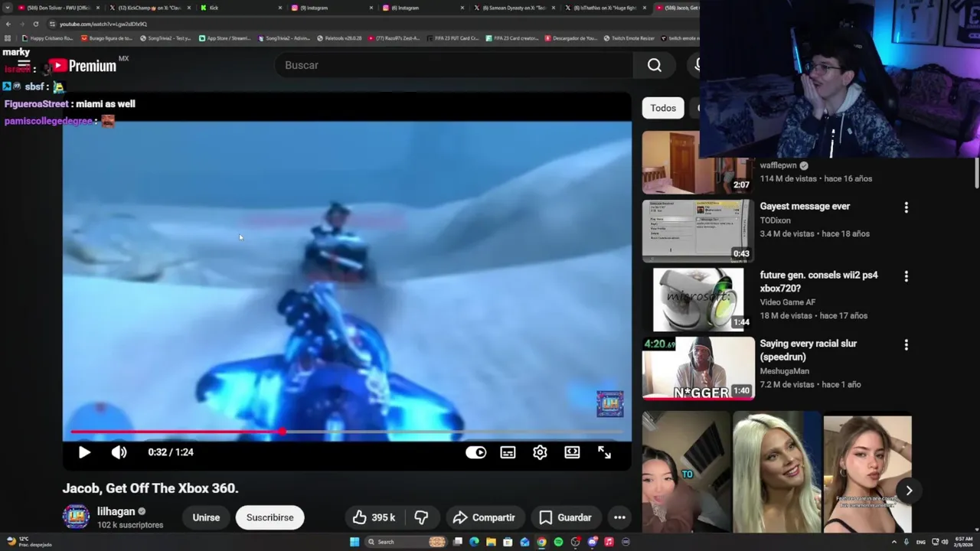This screenshot has height=551, width=980.
Task: Open the taskbar clock showing 6:57 AM
Action: point(964,542)
